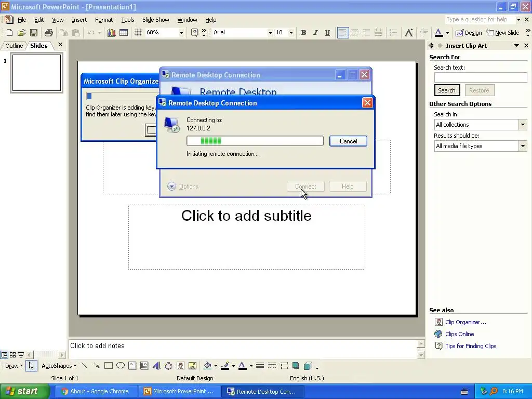The image size is (532, 399).
Task: Align text left in toolbar
Action: pos(343,33)
